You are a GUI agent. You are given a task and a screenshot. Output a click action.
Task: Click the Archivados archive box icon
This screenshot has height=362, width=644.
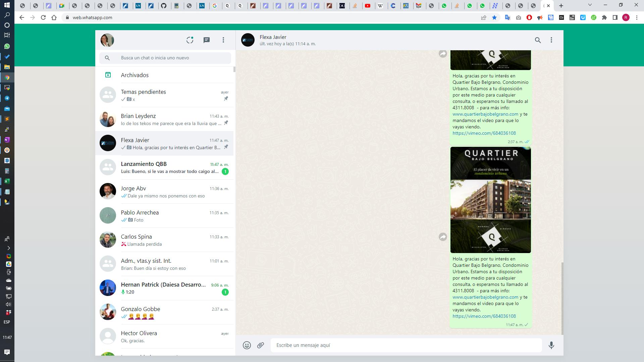[x=108, y=75]
